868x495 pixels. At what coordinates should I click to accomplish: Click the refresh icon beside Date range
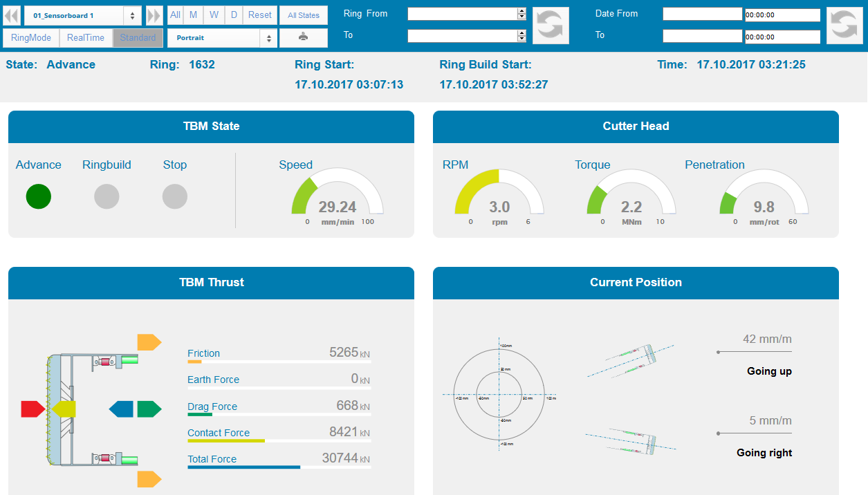point(844,26)
